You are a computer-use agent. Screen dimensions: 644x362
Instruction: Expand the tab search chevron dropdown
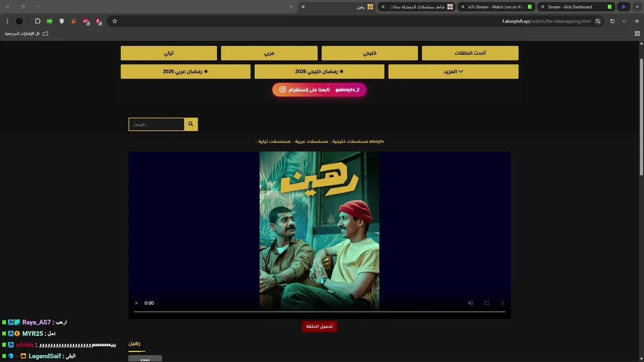pyautogui.click(x=637, y=7)
